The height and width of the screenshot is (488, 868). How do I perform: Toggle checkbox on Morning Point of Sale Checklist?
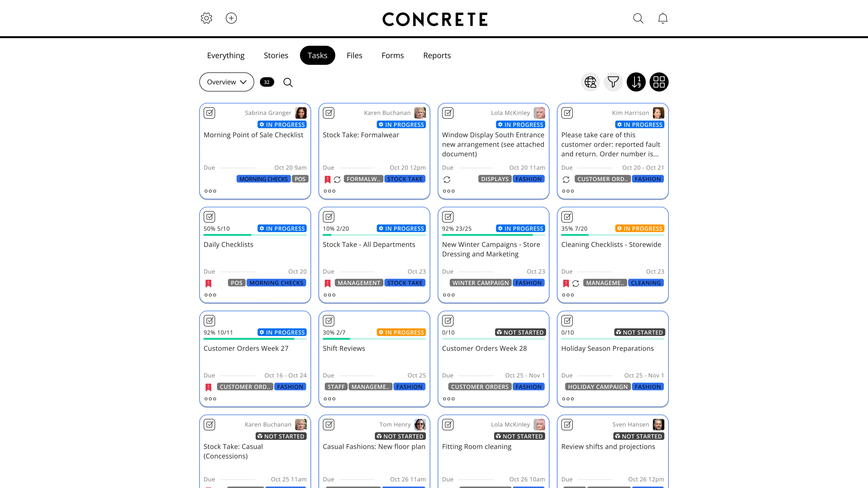[210, 113]
